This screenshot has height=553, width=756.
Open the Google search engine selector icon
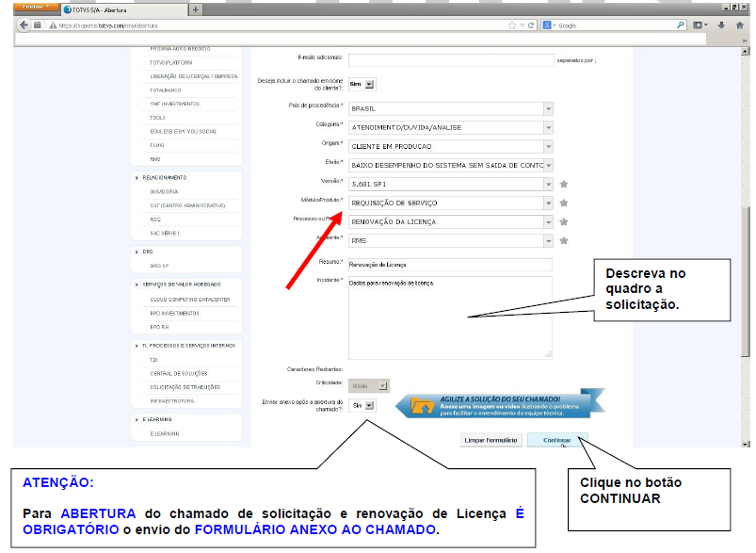pos(549,25)
